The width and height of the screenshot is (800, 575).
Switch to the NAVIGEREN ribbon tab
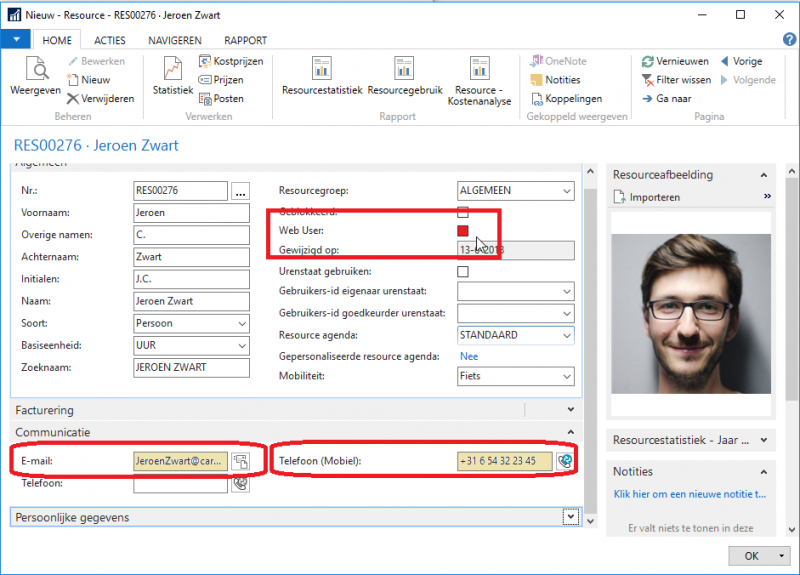click(x=174, y=40)
